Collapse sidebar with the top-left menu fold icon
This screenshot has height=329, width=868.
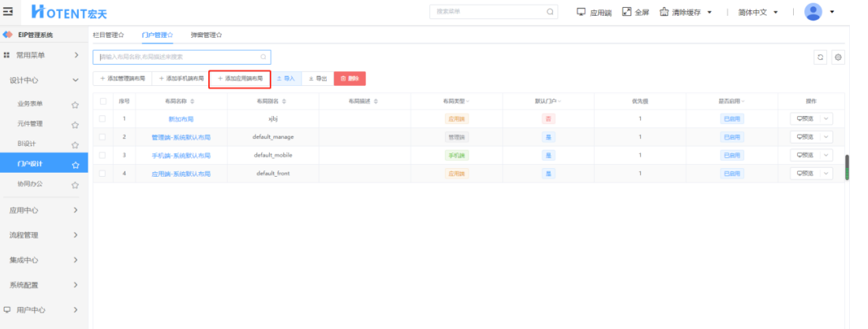[8, 11]
